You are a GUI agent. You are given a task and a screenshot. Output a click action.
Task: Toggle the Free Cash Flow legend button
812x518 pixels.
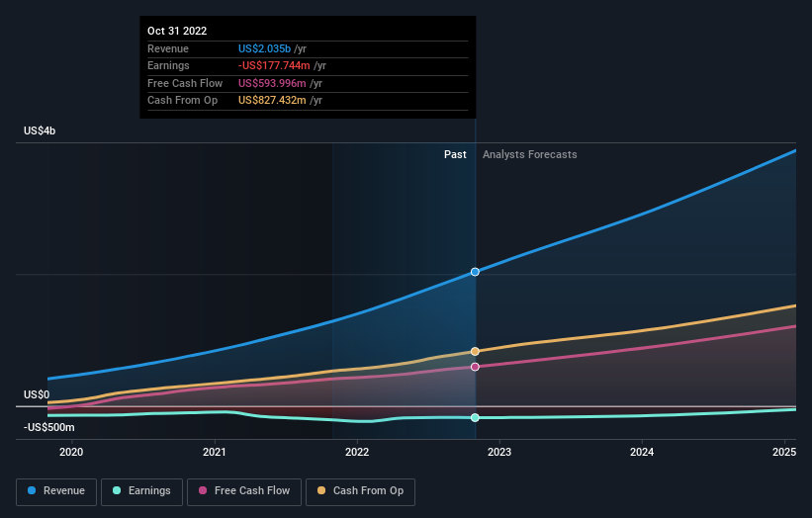point(244,491)
